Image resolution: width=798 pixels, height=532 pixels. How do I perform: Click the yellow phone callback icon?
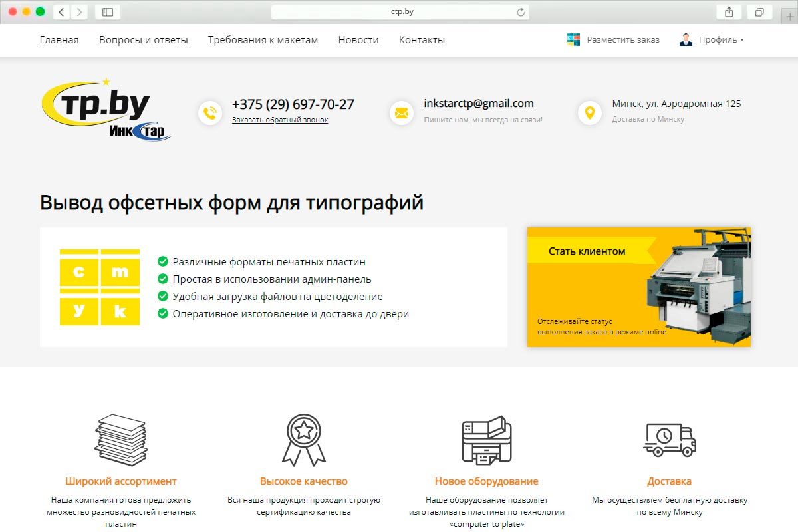point(210,113)
